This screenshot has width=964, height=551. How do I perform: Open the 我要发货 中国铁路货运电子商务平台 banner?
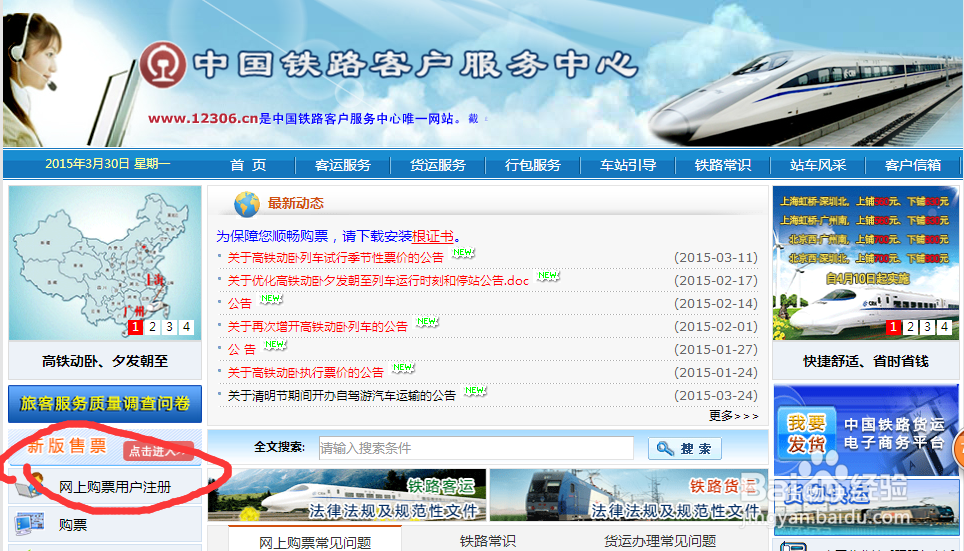[x=866, y=430]
